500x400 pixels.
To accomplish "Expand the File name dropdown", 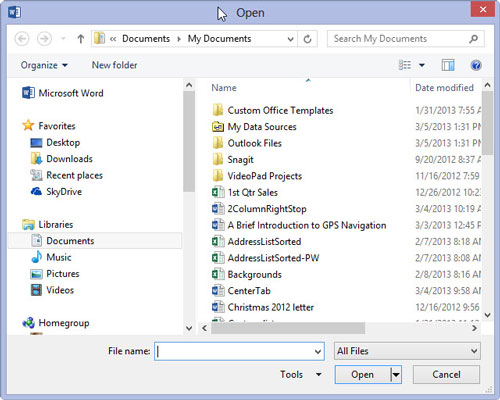I will [x=318, y=351].
